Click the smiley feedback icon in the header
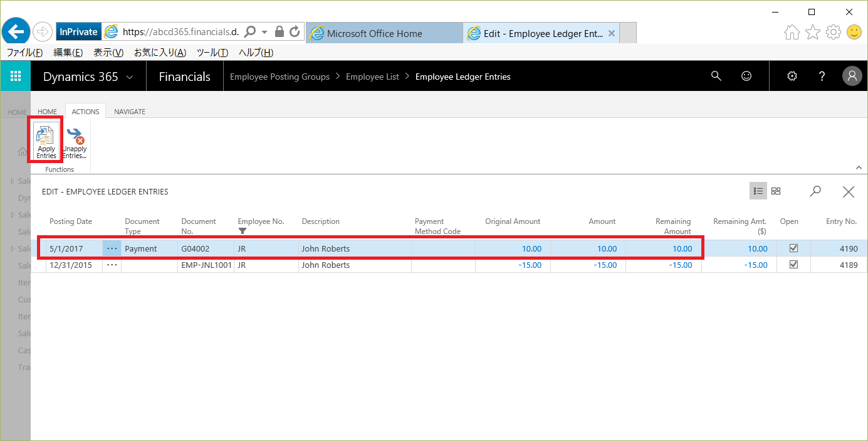The width and height of the screenshot is (868, 441). (x=746, y=76)
